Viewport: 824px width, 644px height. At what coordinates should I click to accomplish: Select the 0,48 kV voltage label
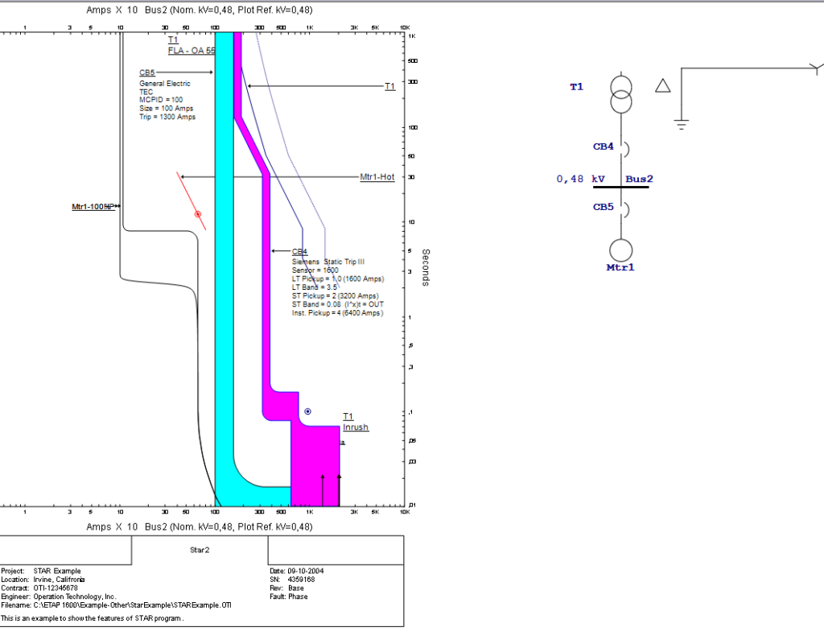click(581, 179)
